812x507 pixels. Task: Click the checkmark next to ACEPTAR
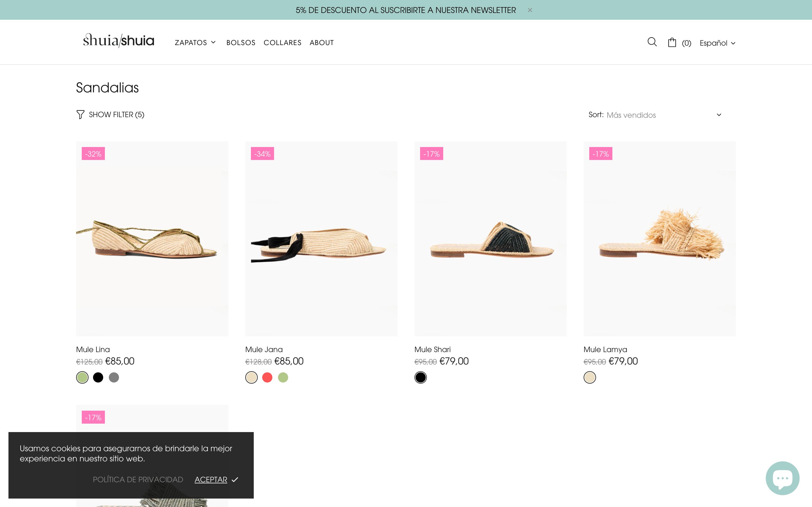(x=235, y=479)
